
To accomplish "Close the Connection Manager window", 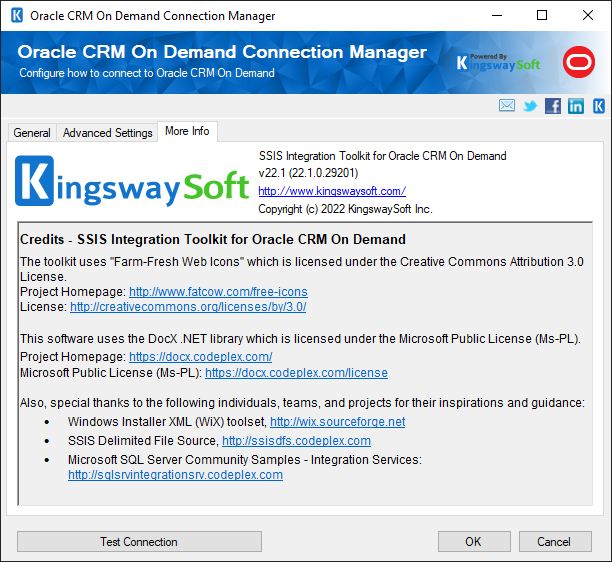I will point(588,16).
